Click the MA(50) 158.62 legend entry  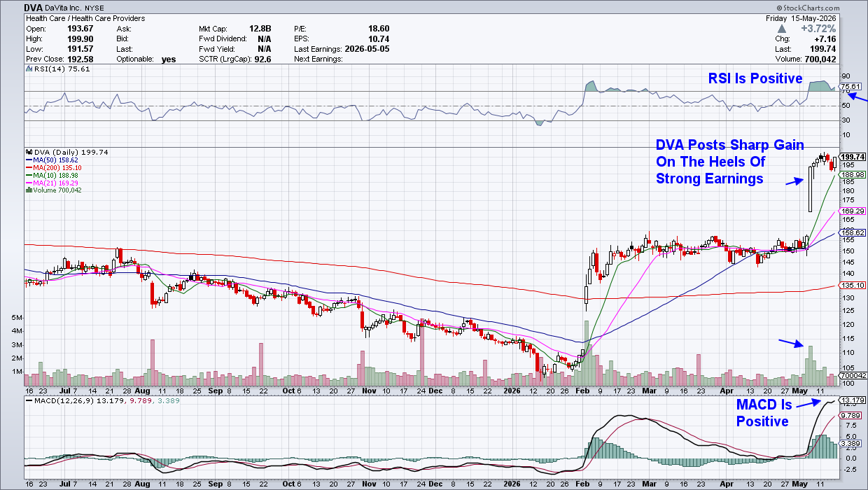[52, 160]
